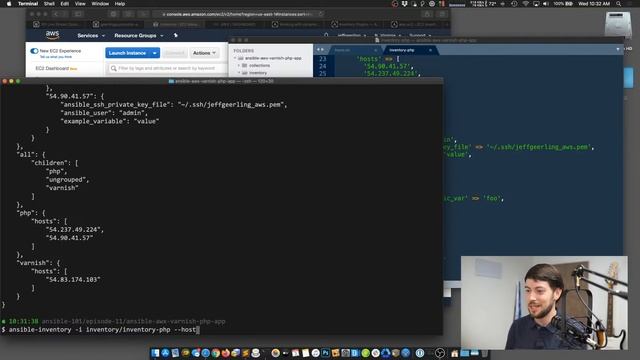640x360 pixels.
Task: Click the browser address bar
Action: tap(239, 14)
